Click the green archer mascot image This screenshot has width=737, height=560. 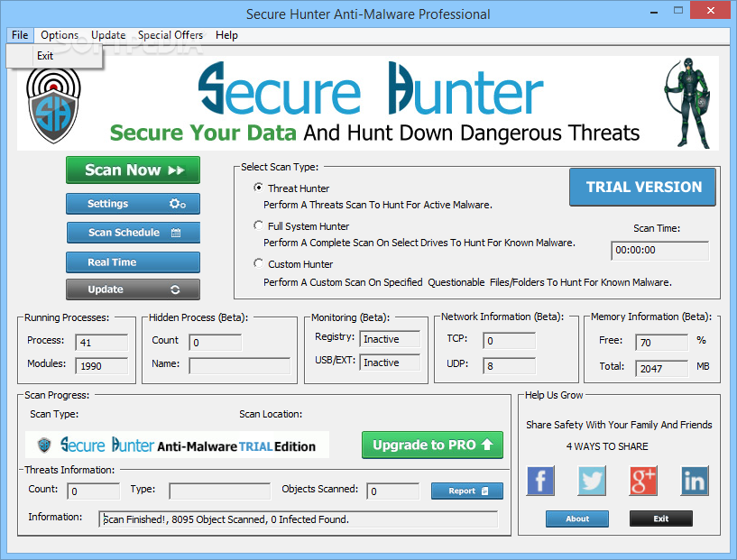click(689, 103)
